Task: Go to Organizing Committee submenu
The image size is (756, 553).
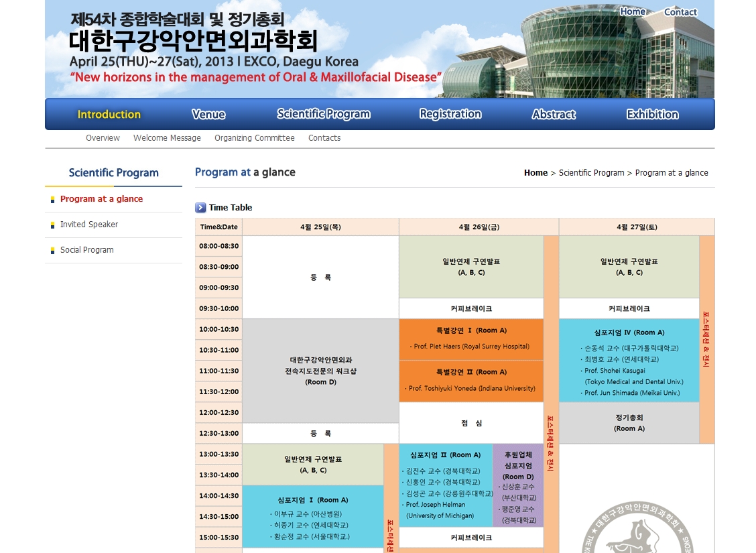Action: (255, 138)
